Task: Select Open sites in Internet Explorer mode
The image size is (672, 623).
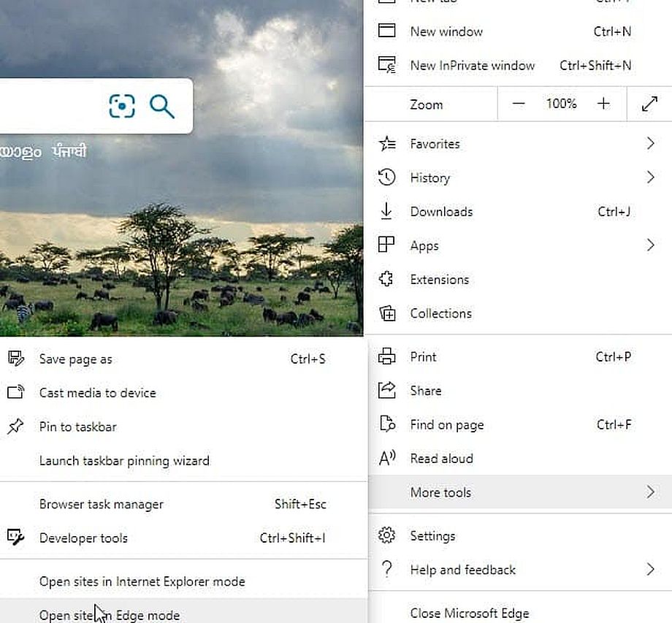Action: [142, 581]
